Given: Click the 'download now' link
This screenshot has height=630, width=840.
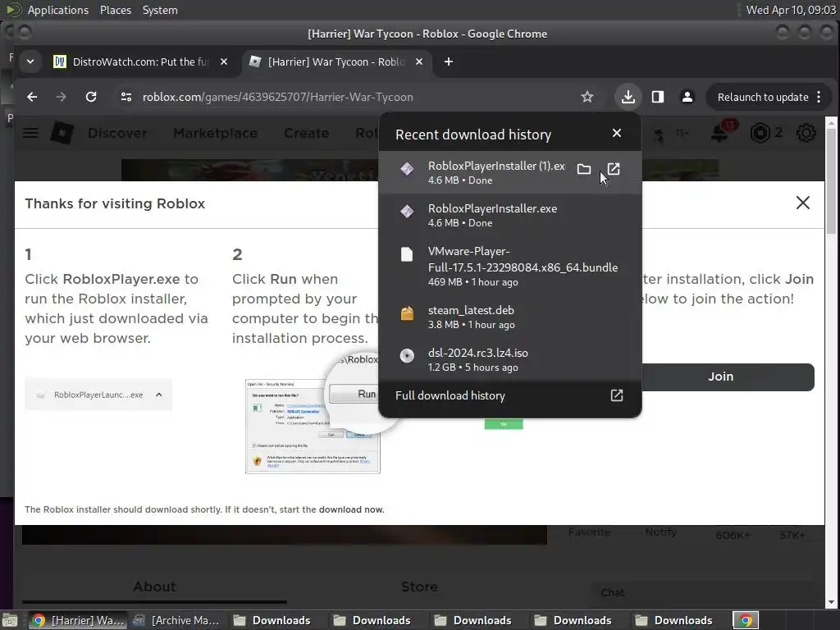Looking at the screenshot, I should [x=351, y=509].
